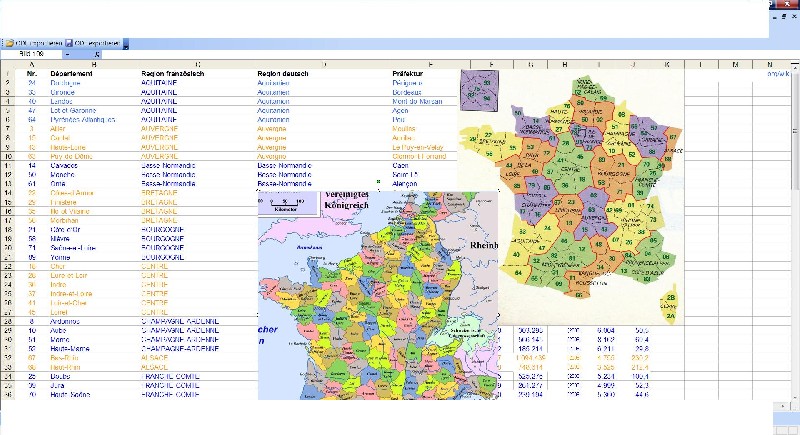Click the CIO exportieren disk icon
This screenshot has width=800, height=435.
pos(67,44)
